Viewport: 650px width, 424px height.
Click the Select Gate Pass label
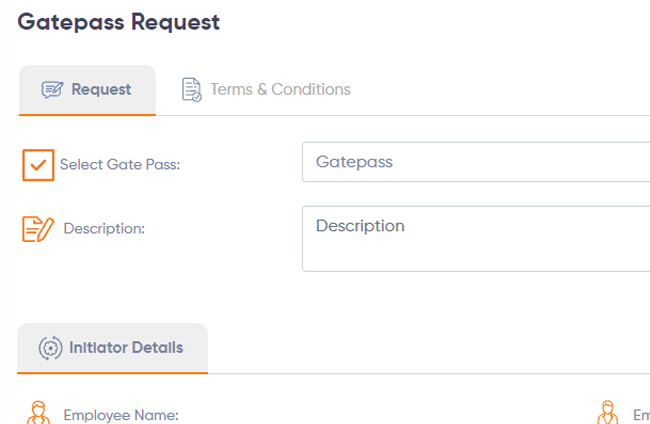120,165
